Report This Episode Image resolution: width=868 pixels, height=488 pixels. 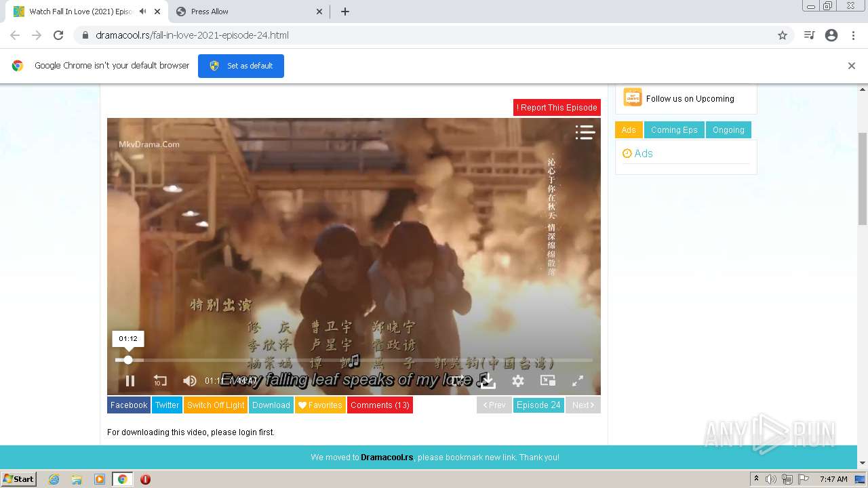pyautogui.click(x=557, y=107)
